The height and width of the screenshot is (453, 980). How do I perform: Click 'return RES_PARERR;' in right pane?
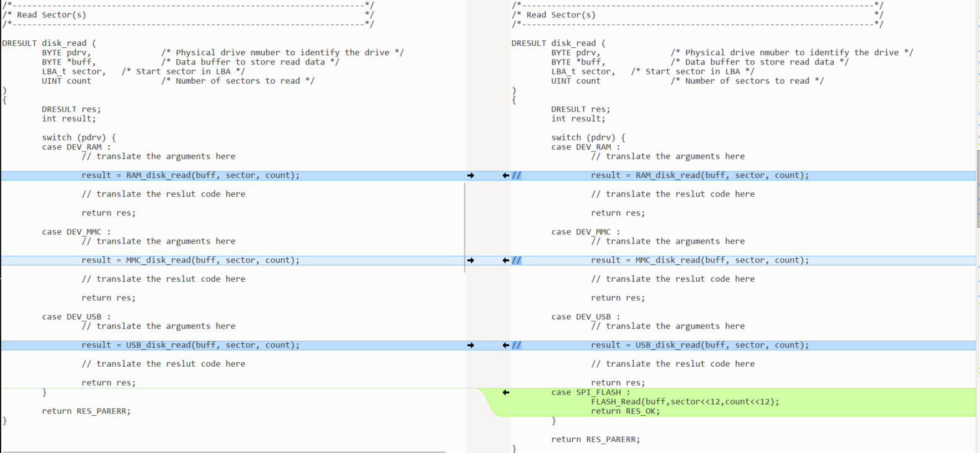click(x=596, y=439)
